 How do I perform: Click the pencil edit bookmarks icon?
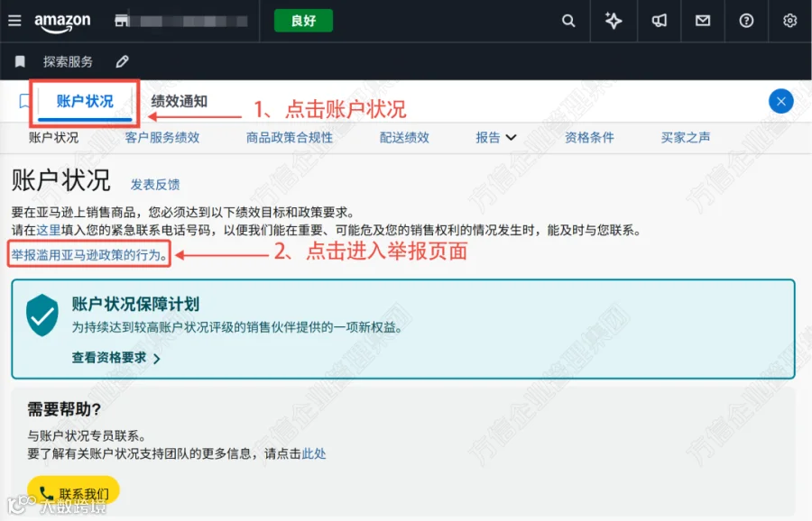click(x=122, y=61)
